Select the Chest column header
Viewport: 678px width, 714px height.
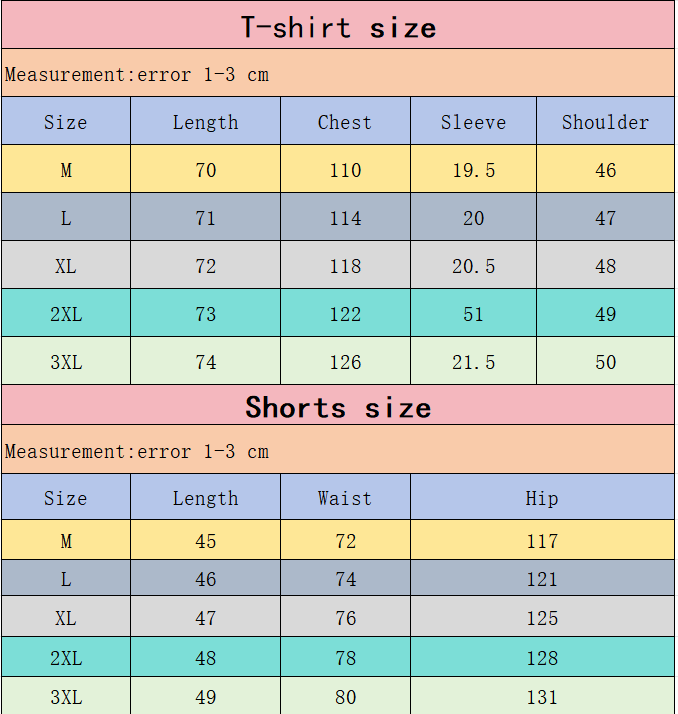coord(345,122)
